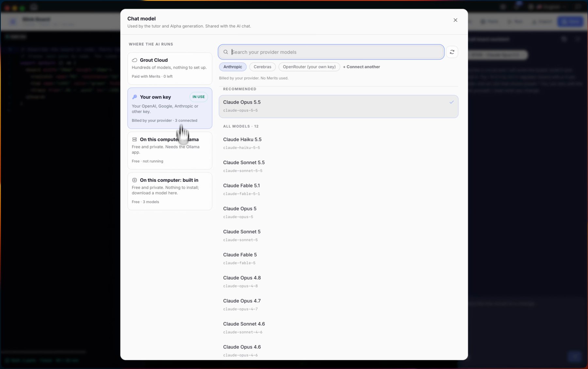Choose the Claude Opus 5 model
Image resolution: width=588 pixels, height=369 pixels.
338,212
